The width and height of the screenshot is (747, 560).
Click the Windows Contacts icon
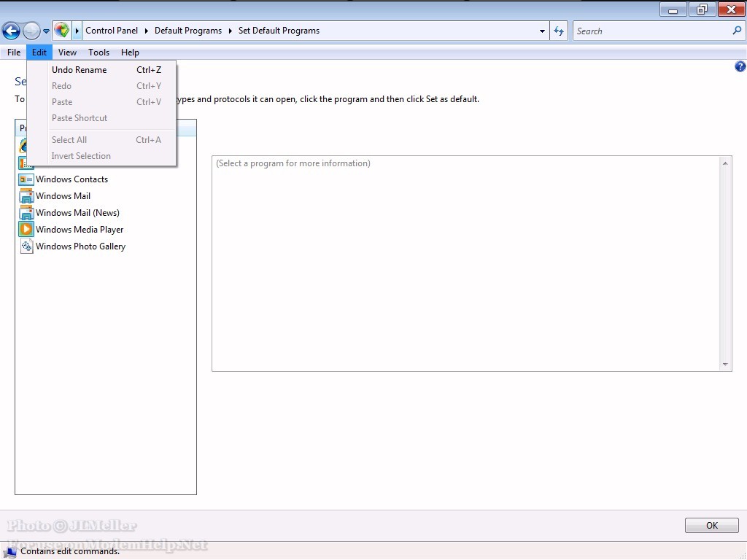[x=26, y=179]
